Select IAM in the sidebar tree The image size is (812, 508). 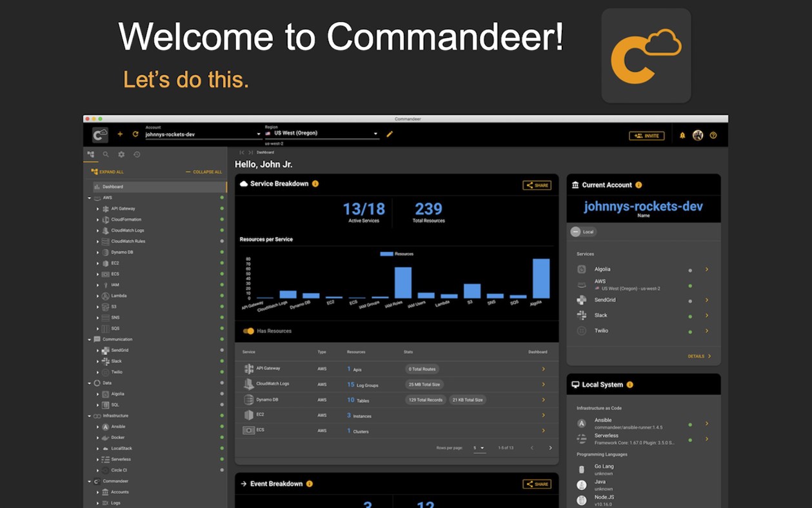pos(115,285)
